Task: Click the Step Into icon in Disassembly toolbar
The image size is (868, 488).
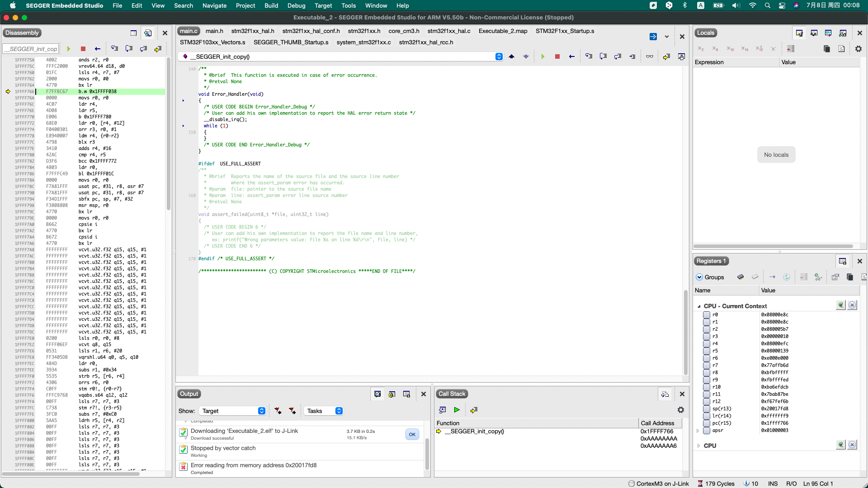Action: 115,49
